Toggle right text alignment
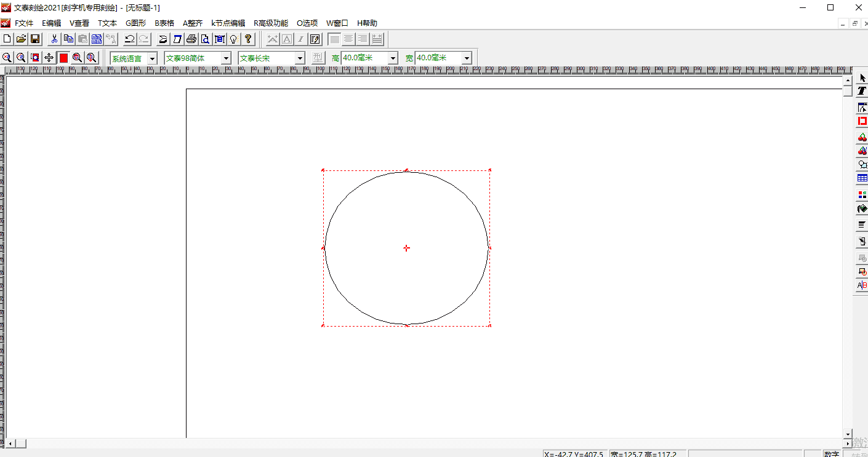Image resolution: width=868 pixels, height=457 pixels. [x=363, y=39]
